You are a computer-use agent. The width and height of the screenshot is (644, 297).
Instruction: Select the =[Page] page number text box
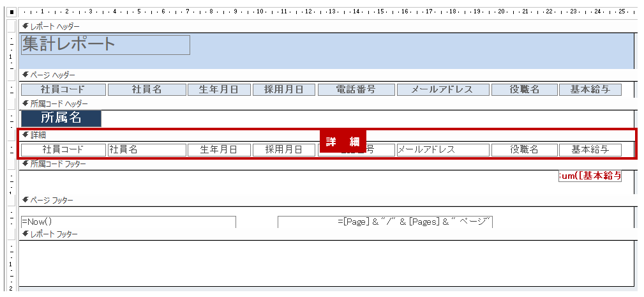tap(385, 222)
